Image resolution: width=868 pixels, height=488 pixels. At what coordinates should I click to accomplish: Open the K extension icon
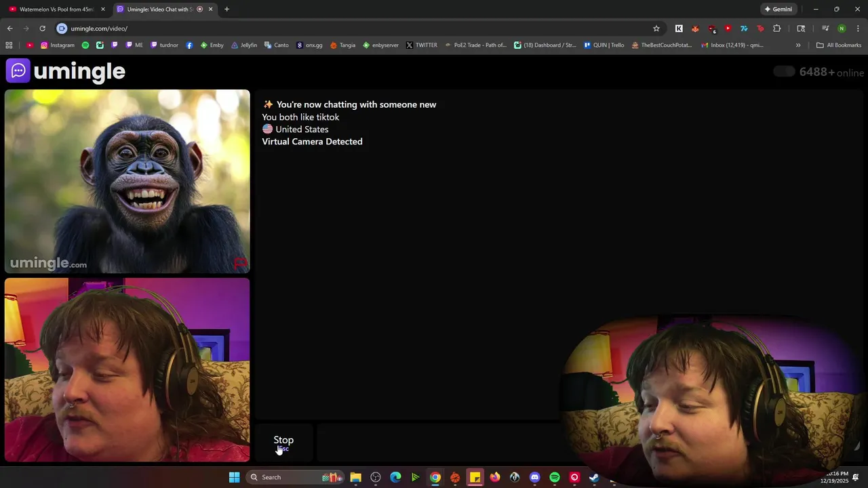(x=679, y=28)
